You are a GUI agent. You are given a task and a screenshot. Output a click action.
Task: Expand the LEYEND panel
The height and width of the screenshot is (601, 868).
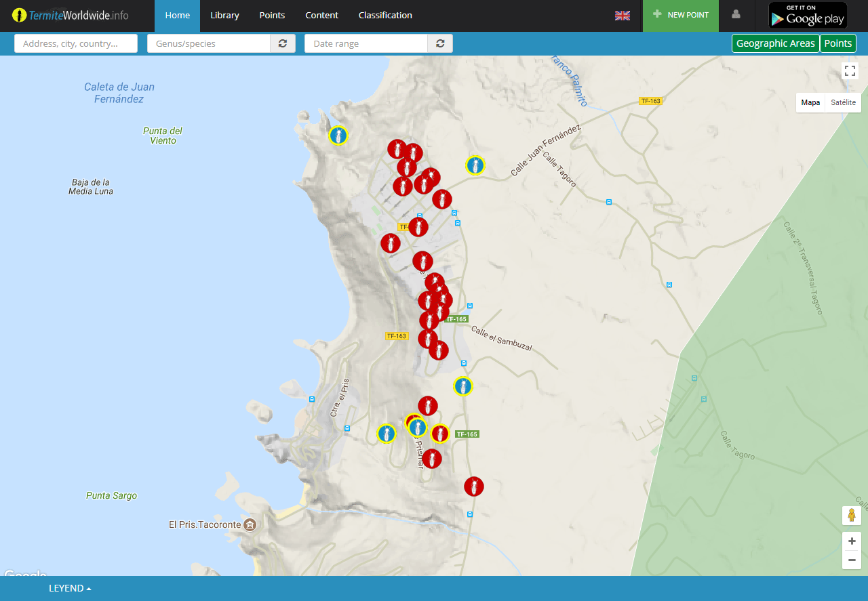click(70, 588)
